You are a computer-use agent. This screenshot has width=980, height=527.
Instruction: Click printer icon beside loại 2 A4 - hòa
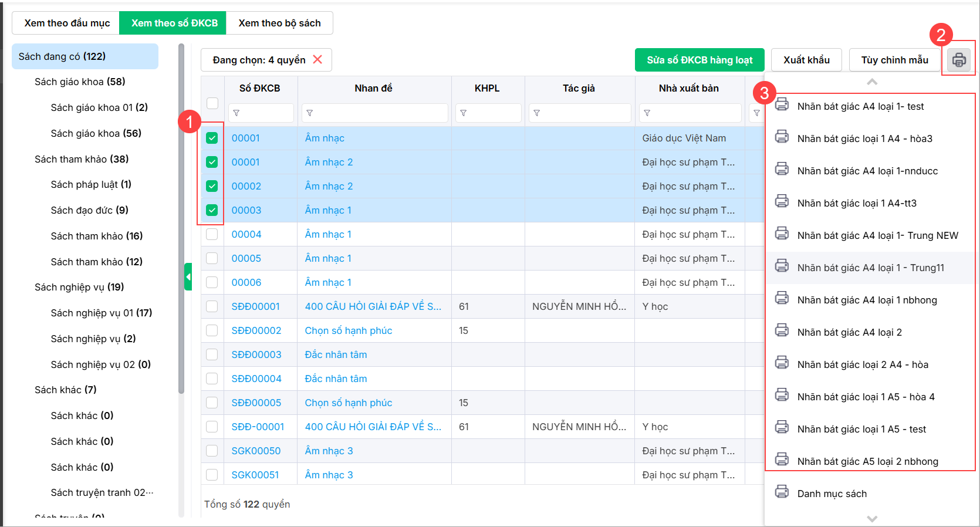pos(782,363)
